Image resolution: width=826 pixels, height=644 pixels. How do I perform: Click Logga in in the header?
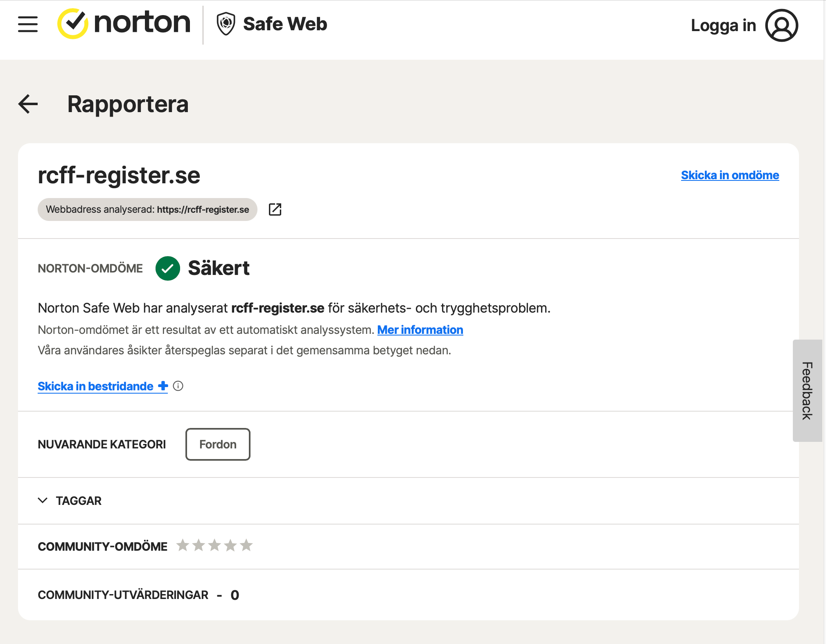[x=723, y=25]
